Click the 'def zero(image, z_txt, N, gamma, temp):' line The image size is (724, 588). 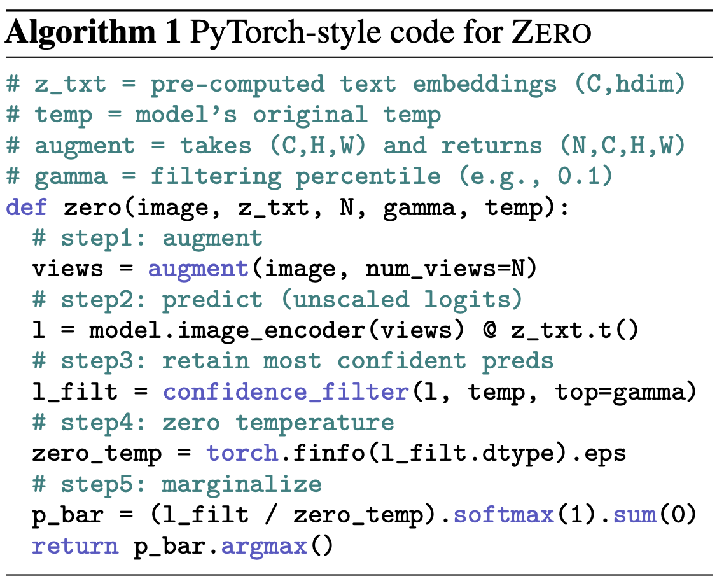(x=288, y=207)
